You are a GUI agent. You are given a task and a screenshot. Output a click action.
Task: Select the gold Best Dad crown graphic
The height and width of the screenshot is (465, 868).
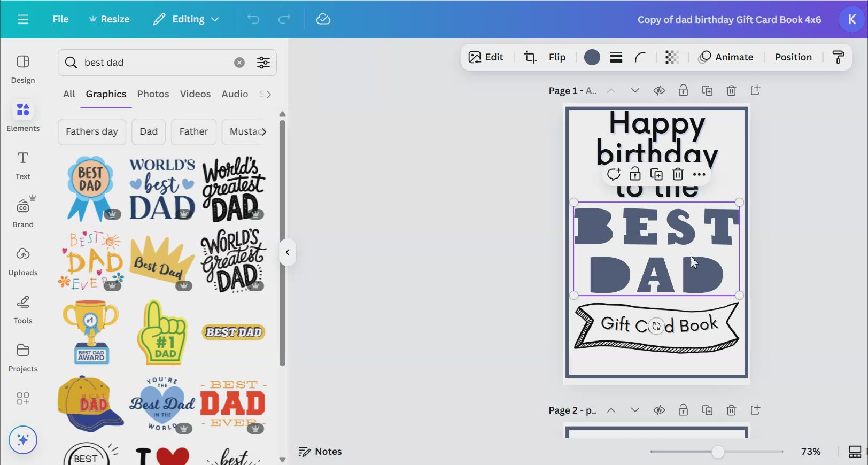[x=161, y=261]
